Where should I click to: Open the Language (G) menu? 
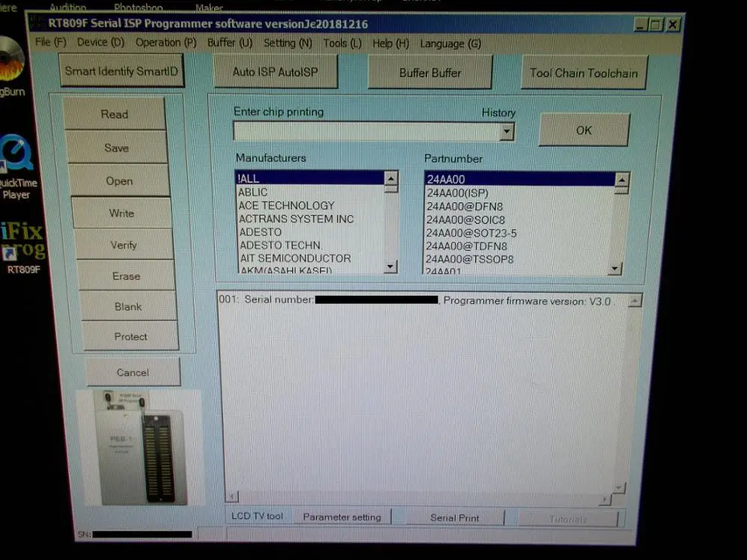(450, 44)
